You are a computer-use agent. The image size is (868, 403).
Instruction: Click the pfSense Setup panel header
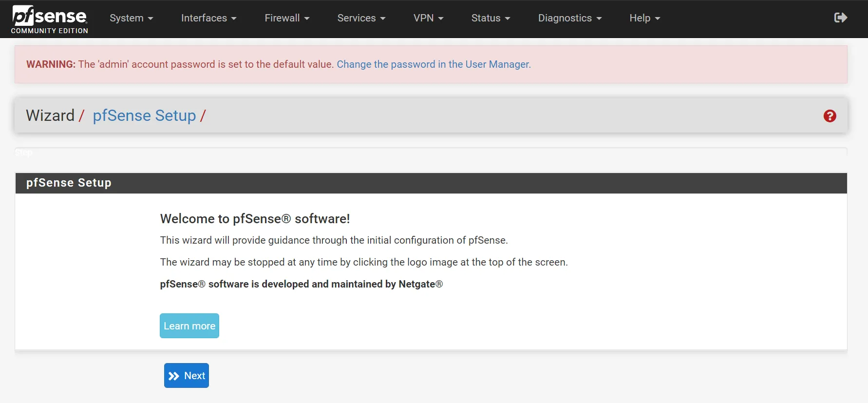pyautogui.click(x=431, y=183)
